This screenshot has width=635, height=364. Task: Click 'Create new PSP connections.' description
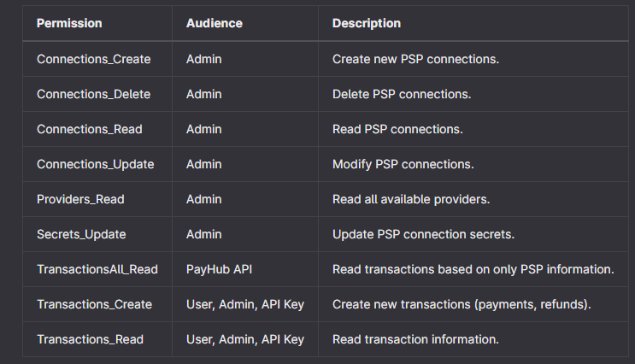point(415,59)
